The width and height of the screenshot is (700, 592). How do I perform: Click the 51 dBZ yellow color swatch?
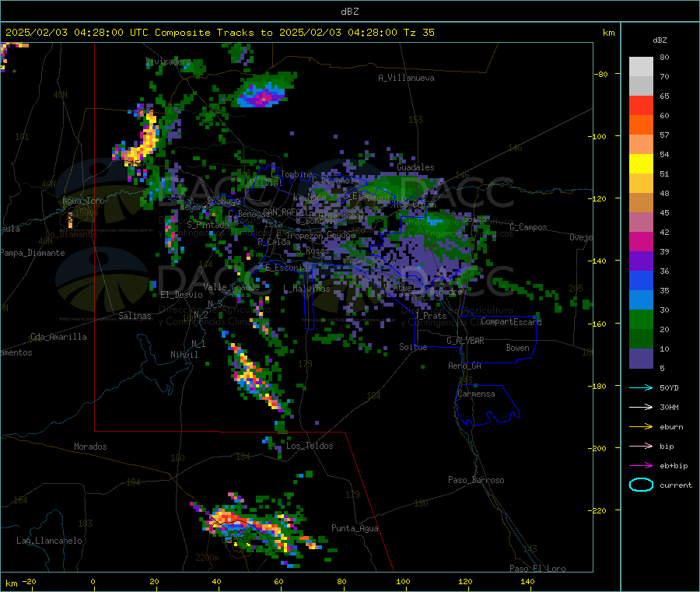pyautogui.click(x=641, y=164)
